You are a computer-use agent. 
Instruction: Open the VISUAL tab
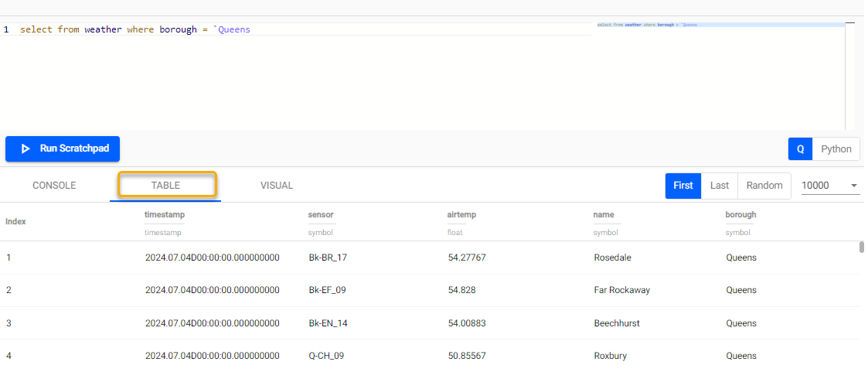coord(276,186)
